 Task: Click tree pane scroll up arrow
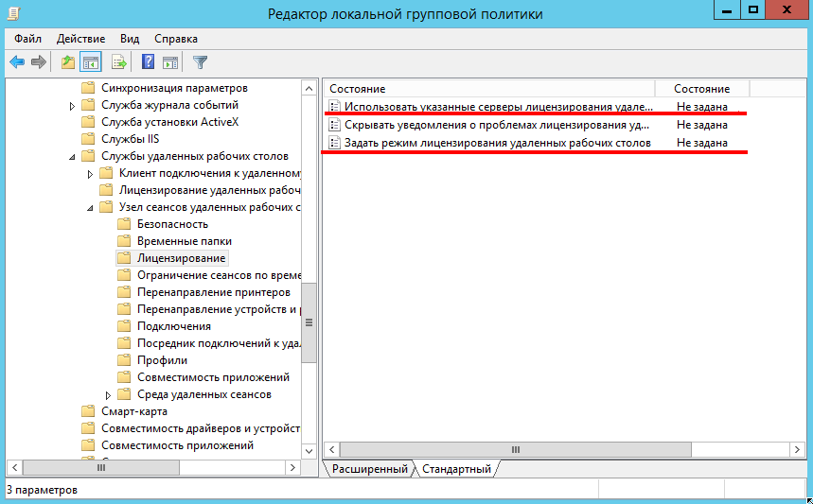click(x=309, y=89)
